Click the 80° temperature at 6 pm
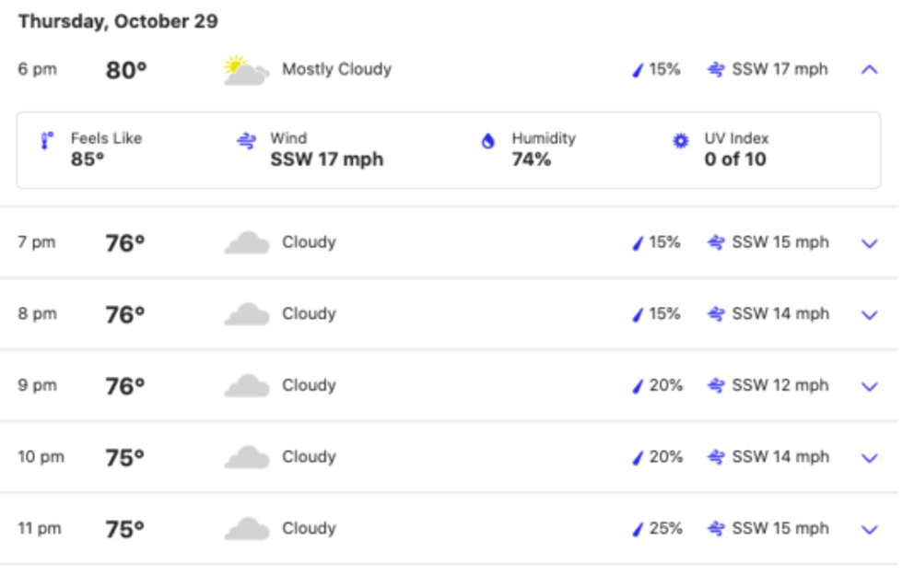 click(x=126, y=70)
